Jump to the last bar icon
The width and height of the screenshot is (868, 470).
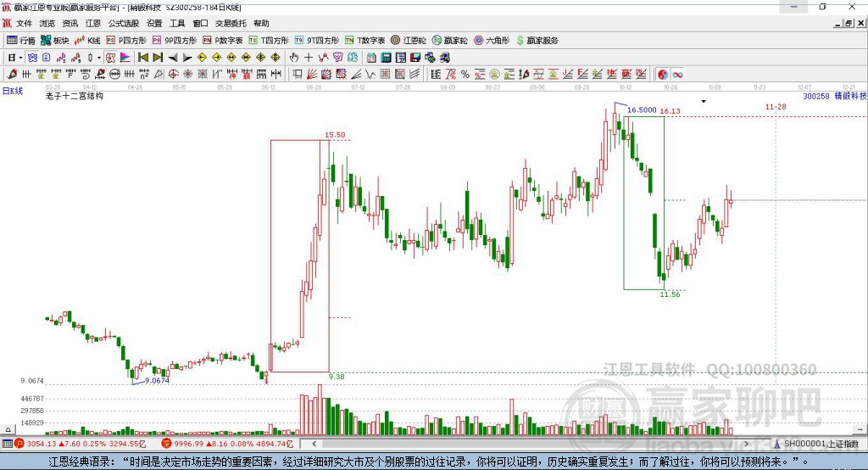(x=158, y=58)
